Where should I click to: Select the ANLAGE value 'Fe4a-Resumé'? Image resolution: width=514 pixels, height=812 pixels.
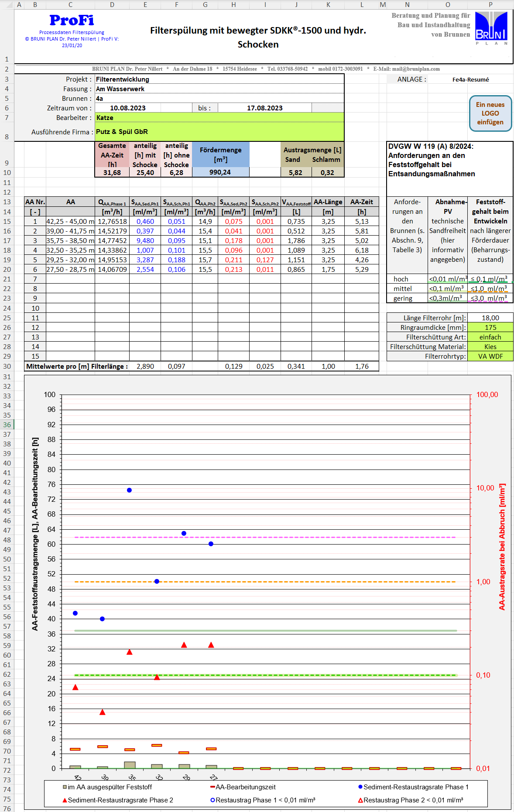[470, 79]
